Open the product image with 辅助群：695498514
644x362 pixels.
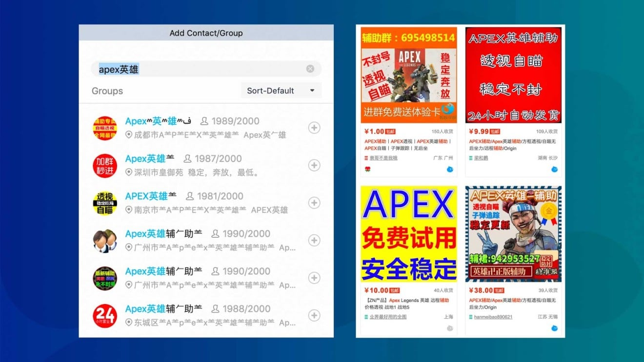409,75
